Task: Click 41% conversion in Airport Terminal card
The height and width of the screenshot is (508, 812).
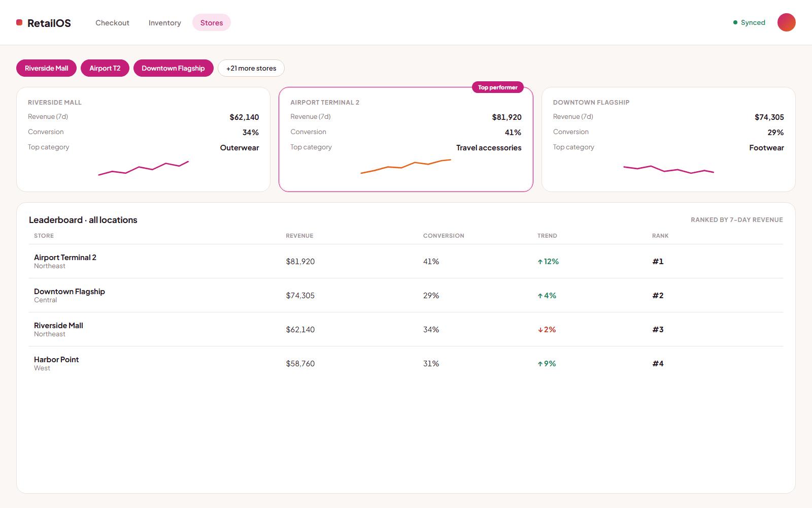Action: 513,133
